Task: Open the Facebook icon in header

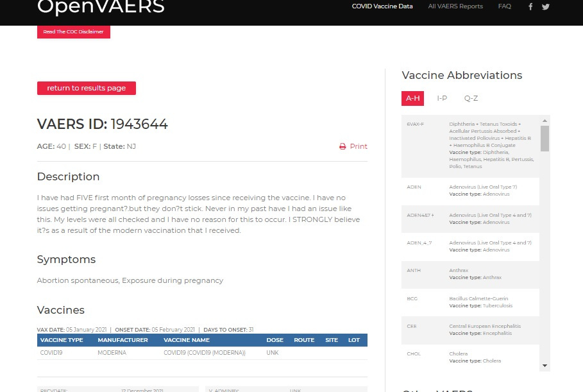Action: pyautogui.click(x=530, y=6)
